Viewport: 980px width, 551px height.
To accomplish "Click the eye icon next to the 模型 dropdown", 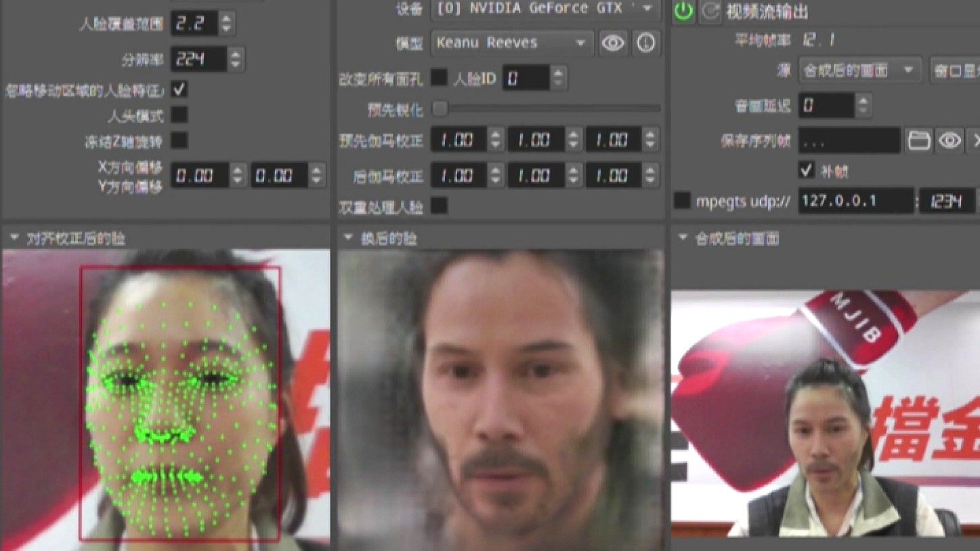I will pyautogui.click(x=613, y=43).
